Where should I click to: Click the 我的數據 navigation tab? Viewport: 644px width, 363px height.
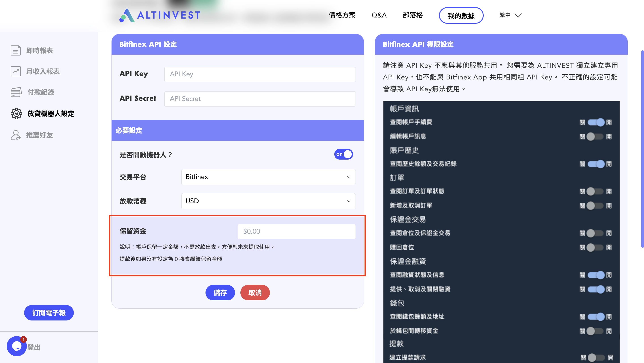coord(462,15)
